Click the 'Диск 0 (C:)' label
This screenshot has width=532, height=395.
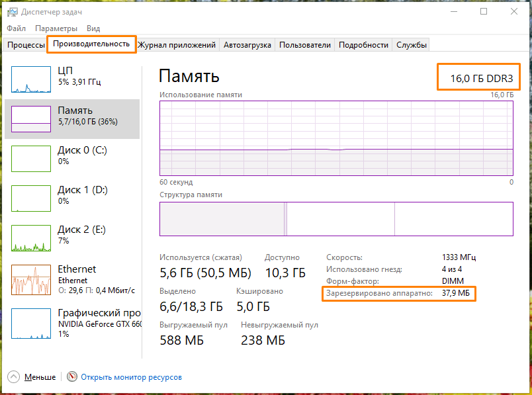point(83,150)
